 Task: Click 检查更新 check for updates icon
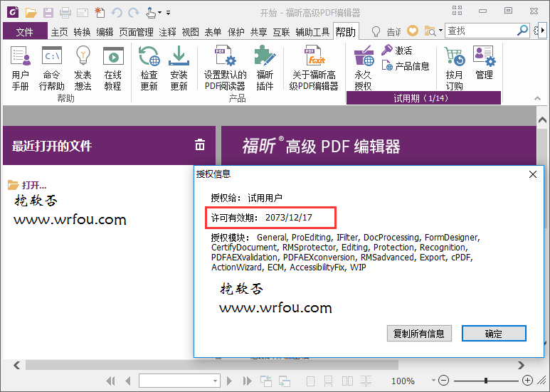coord(149,68)
